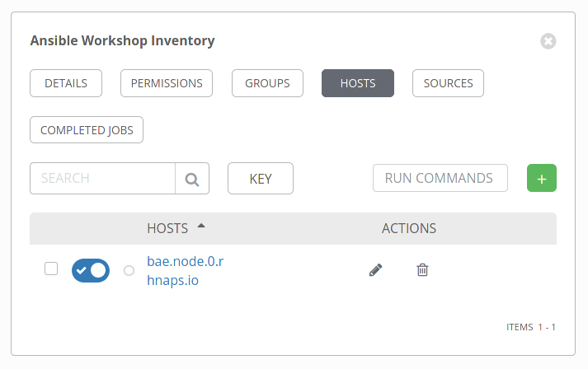Viewport: 588px width, 369px height.
Task: Click the HOSTS column header
Action: click(167, 228)
